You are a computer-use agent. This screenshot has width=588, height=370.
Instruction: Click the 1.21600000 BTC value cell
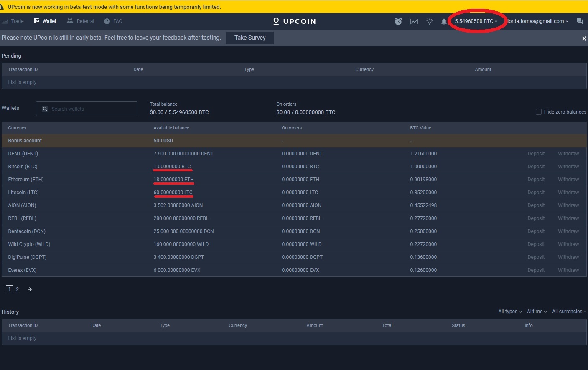click(423, 154)
